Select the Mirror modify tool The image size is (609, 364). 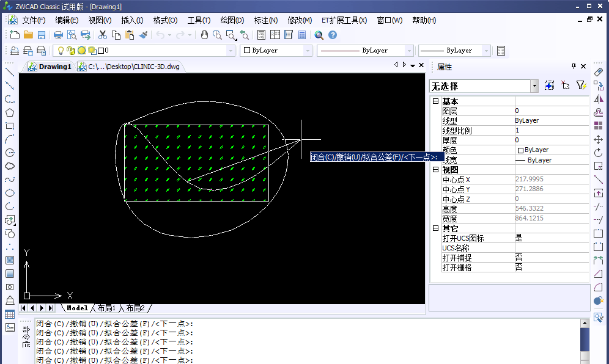coord(598,99)
